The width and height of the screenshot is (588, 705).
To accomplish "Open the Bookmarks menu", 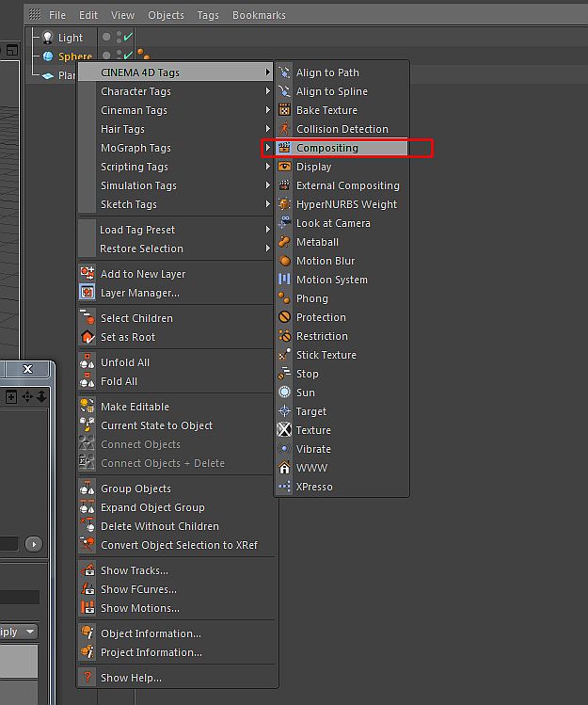I will [x=259, y=15].
